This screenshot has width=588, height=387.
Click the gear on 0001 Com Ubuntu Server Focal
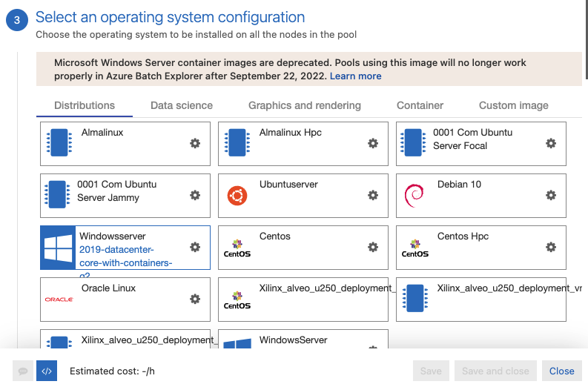coord(550,143)
